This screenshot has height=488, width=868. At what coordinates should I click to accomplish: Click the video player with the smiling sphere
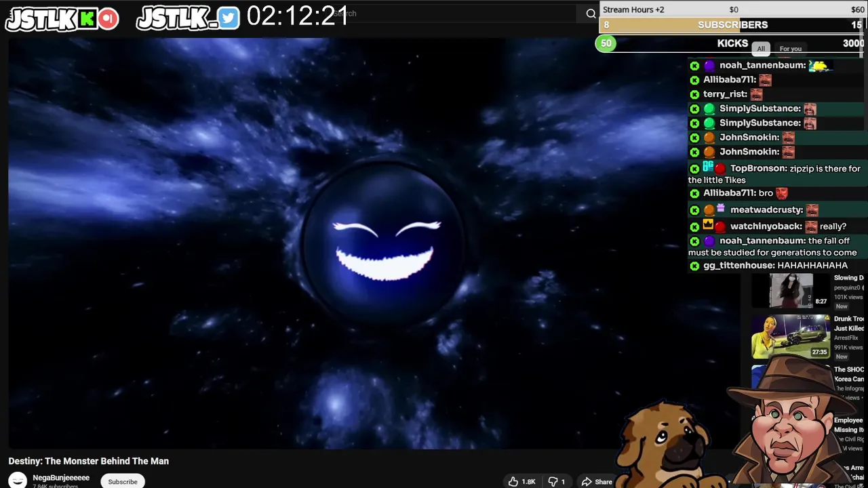point(373,243)
